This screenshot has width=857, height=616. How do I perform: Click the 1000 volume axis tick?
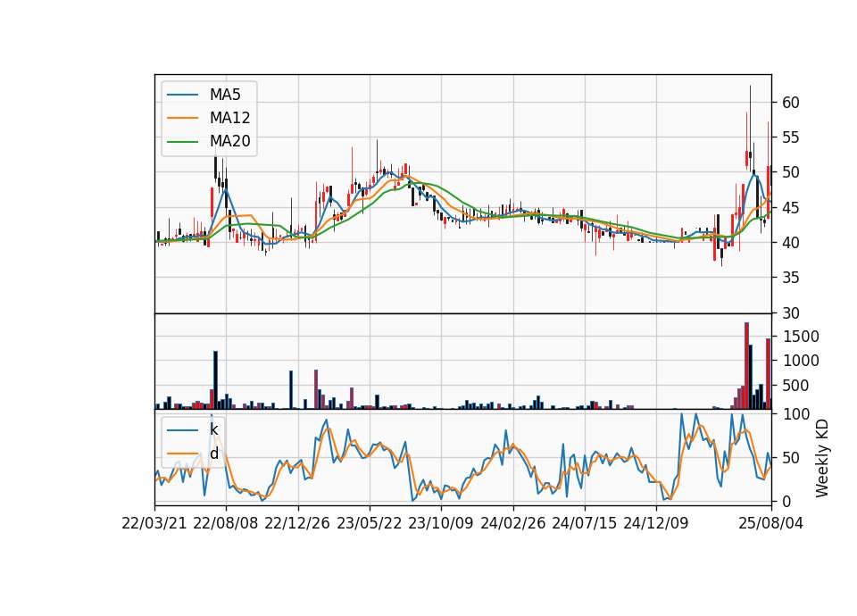coord(801,361)
